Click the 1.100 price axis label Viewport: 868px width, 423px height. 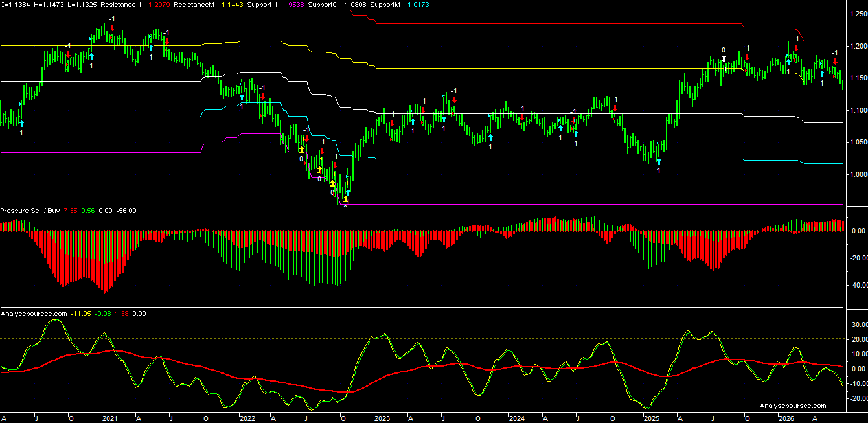click(x=858, y=110)
